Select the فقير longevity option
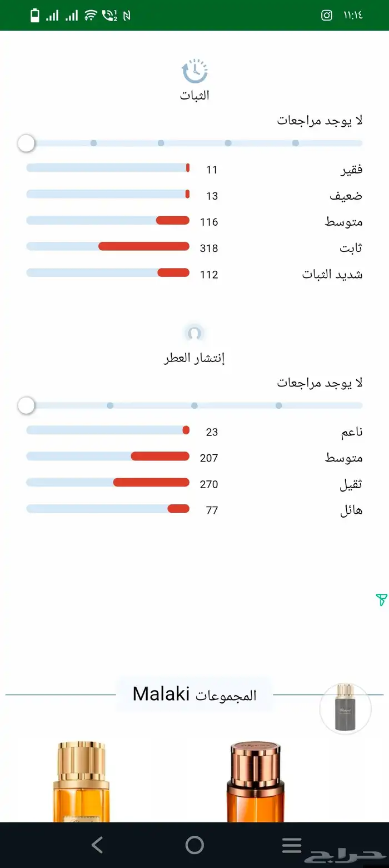Screen dimensions: 389x868 click(x=108, y=168)
